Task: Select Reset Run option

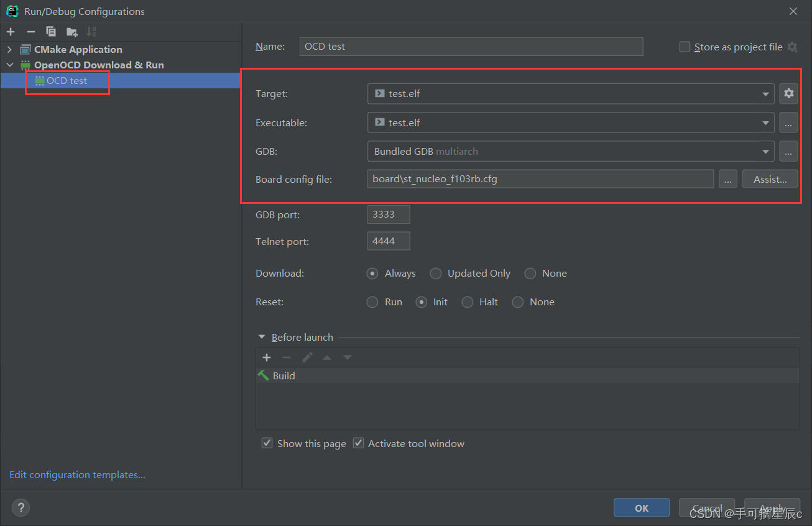Action: [372, 302]
